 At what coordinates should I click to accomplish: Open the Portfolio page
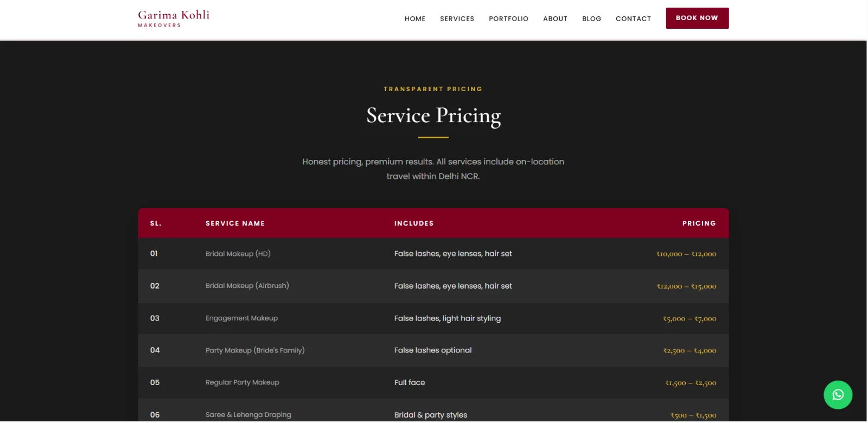(508, 18)
